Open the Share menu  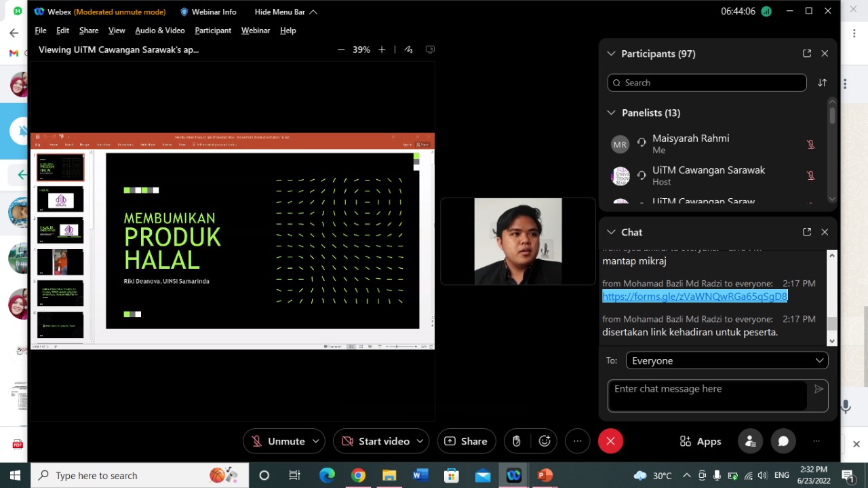89,31
